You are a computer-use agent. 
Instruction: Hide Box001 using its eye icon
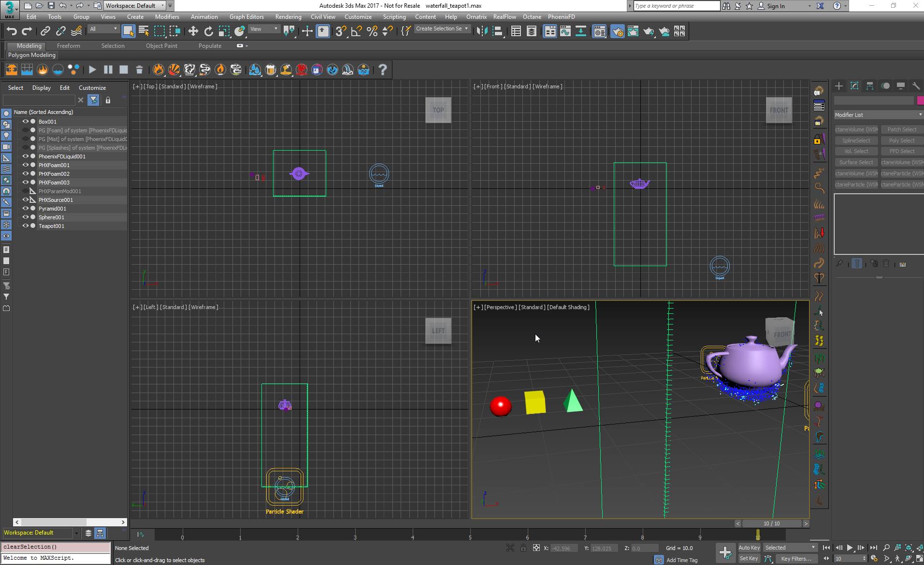point(26,122)
